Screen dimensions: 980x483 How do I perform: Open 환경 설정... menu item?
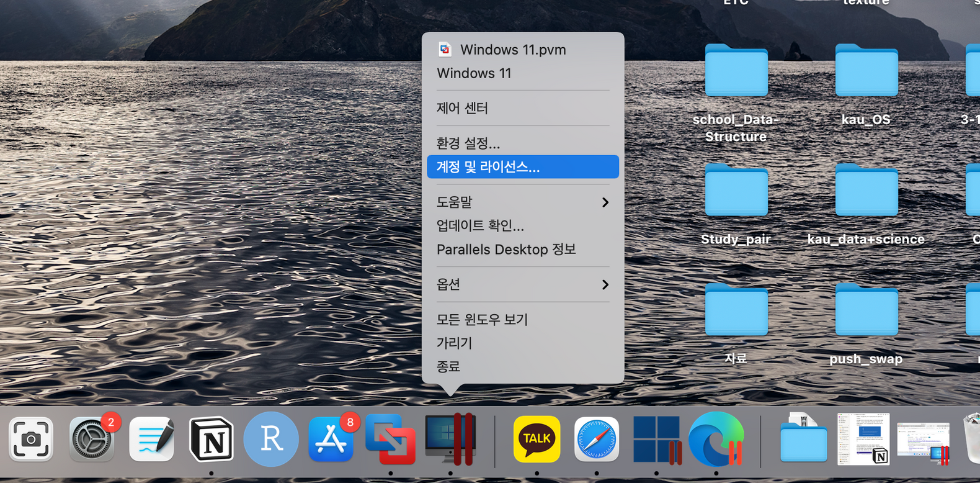coord(523,143)
